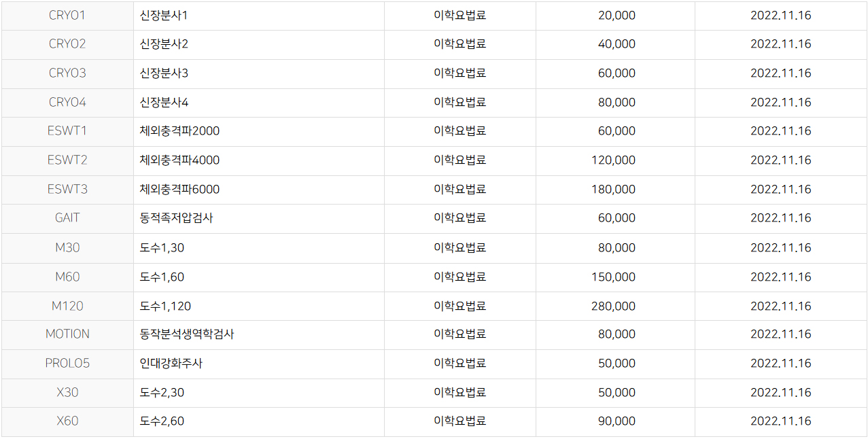Click the 280,000 price cell

tap(613, 306)
